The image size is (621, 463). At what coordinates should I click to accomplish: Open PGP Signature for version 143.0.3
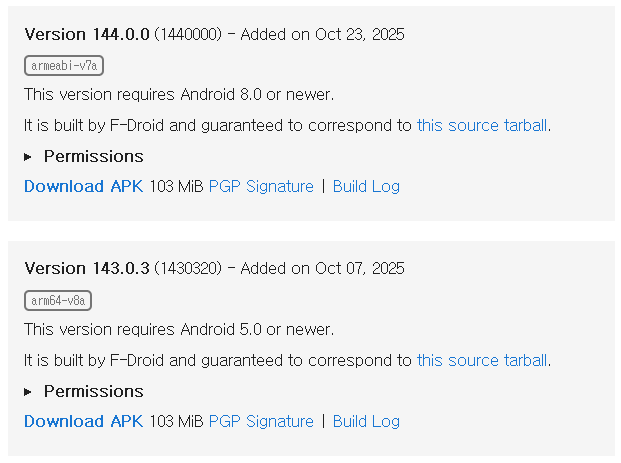pyautogui.click(x=261, y=421)
